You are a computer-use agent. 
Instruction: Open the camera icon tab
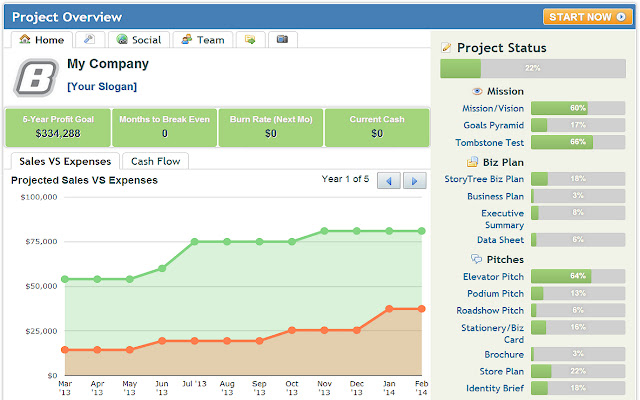click(282, 40)
